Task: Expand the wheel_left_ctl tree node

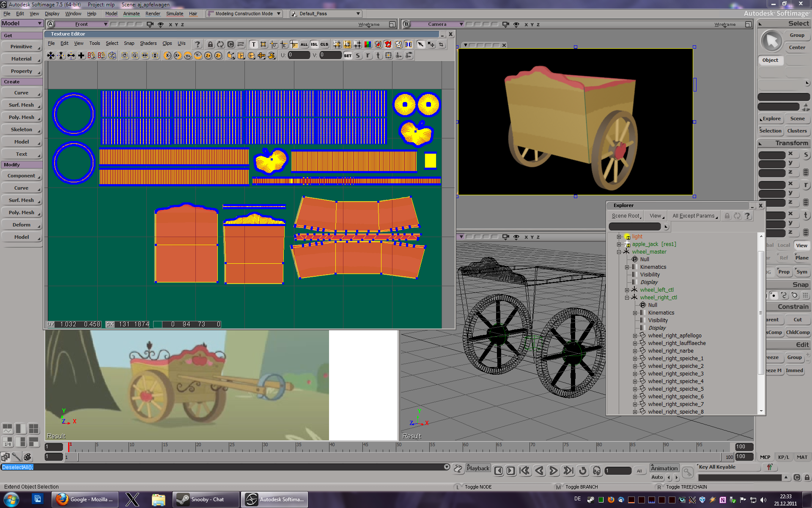Action: click(627, 290)
